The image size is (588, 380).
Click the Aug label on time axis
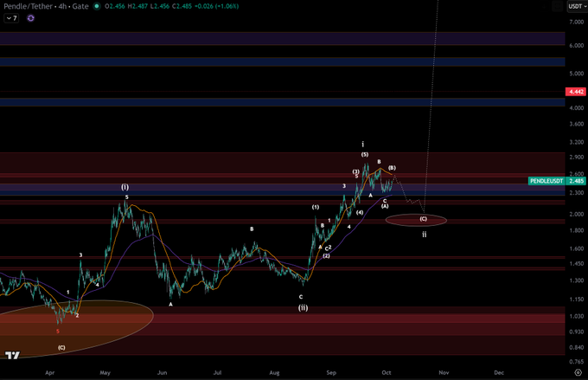pos(274,372)
